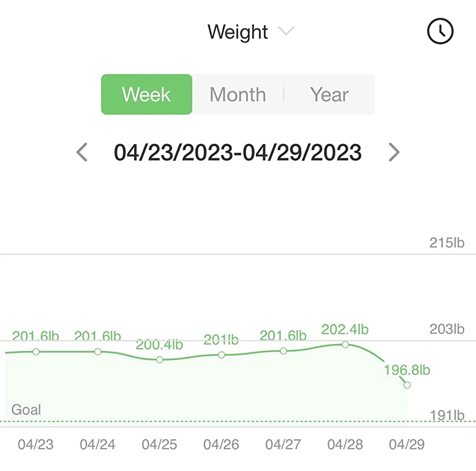Tap the 196.8lb data point for 04/29
Screen dimensions: 476x471
(x=407, y=385)
